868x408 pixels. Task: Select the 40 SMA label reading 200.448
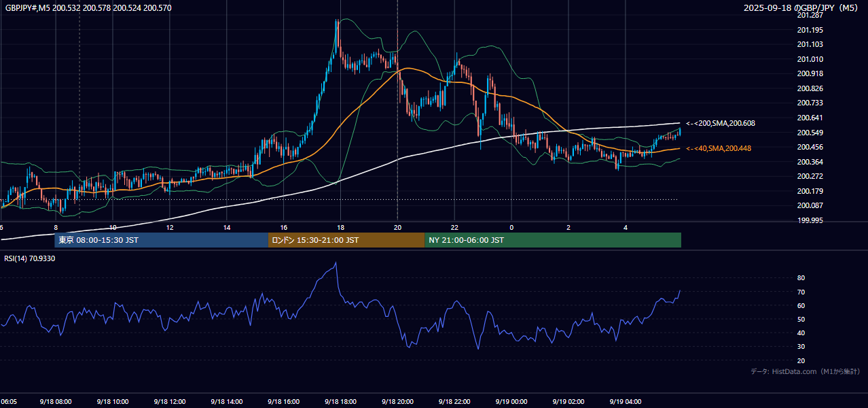(719, 148)
